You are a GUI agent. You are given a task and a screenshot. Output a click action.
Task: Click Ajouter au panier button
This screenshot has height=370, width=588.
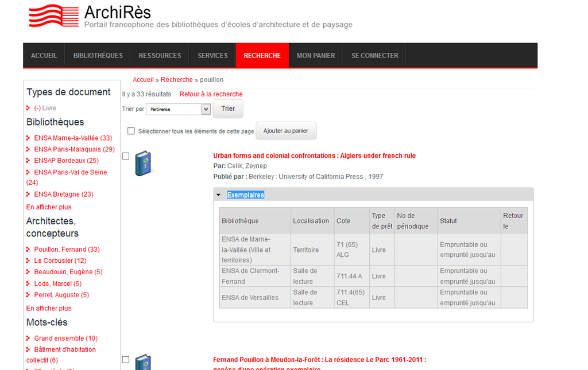click(286, 131)
